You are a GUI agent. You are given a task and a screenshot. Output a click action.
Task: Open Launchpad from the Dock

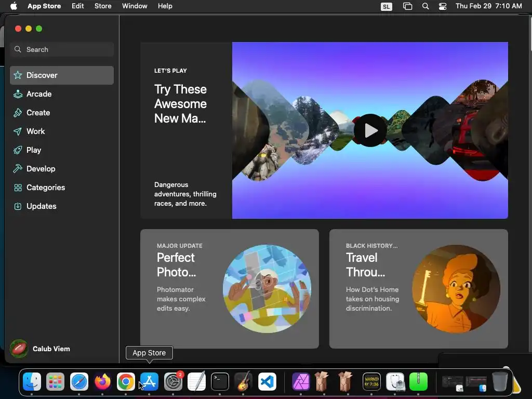click(55, 382)
